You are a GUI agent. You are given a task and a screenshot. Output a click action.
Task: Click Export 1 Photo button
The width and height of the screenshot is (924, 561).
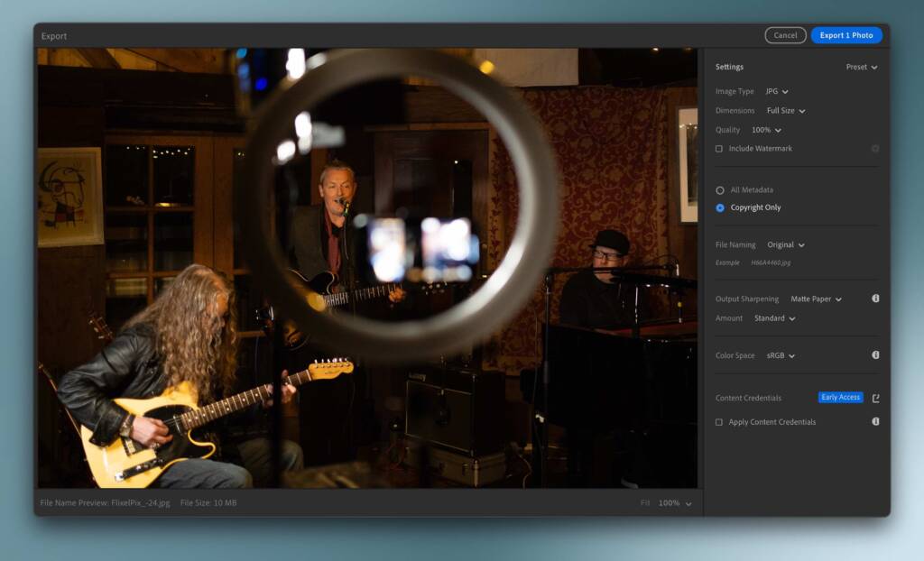846,35
